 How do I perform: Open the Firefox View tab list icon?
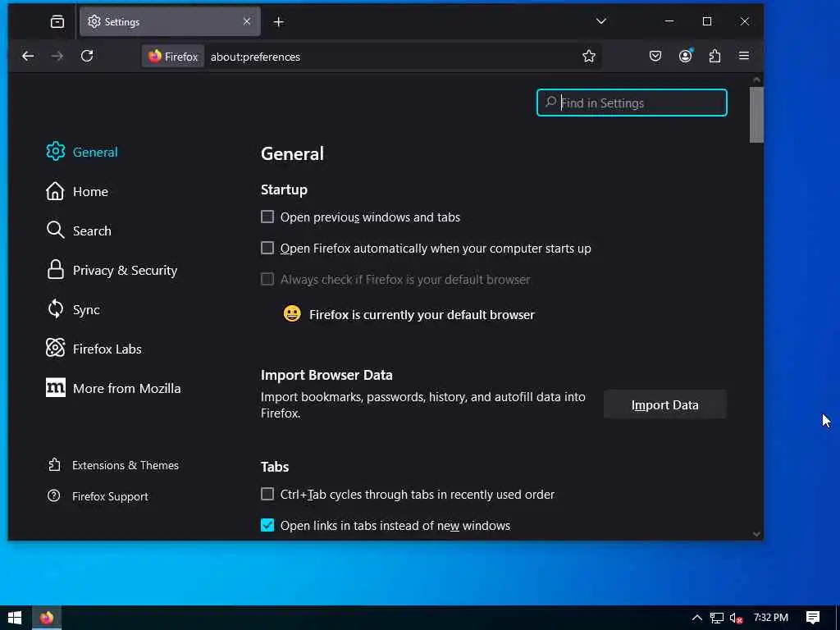pos(57,21)
